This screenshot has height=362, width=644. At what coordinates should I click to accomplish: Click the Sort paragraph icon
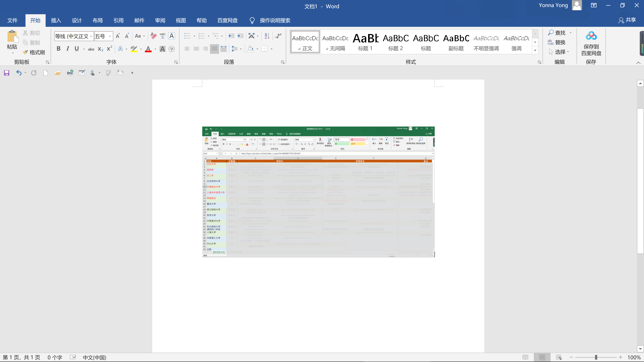[x=267, y=36]
